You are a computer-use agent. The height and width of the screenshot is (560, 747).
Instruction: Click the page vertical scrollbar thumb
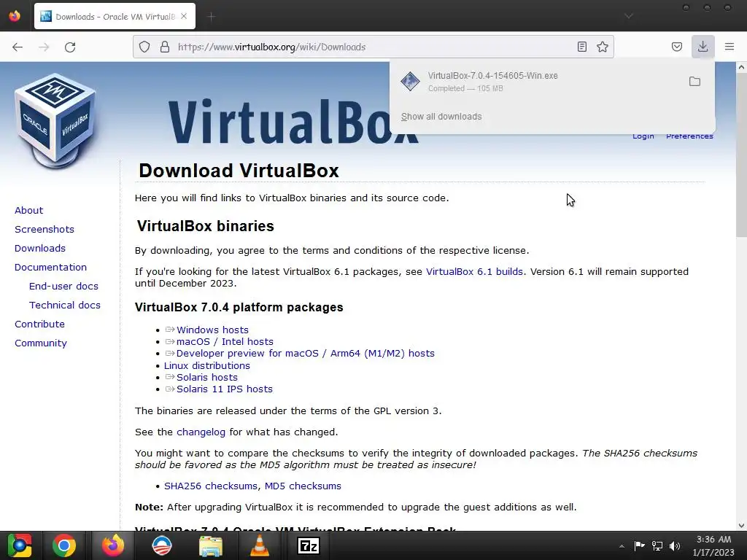click(x=741, y=155)
